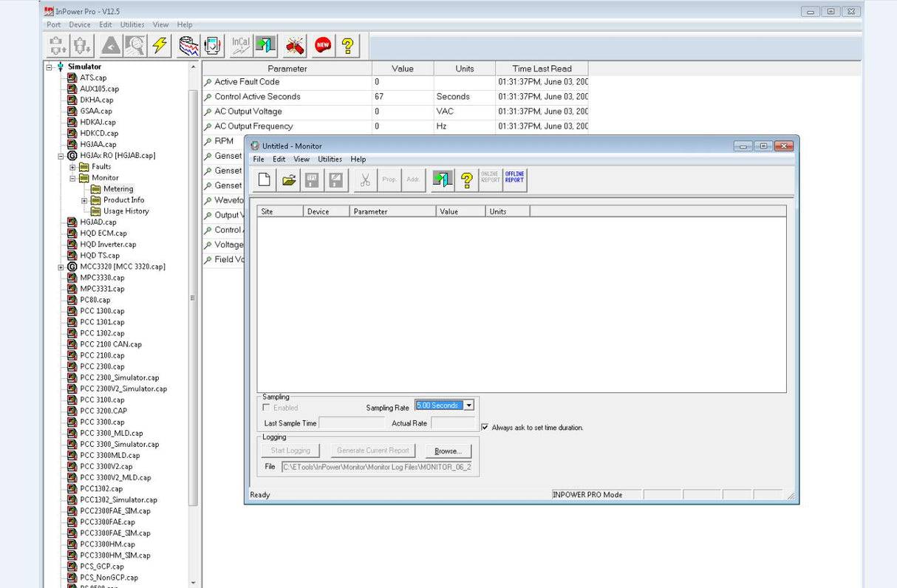Viewport: 897px width, 588px height.
Task: Expand the MCC3320 device node
Action: click(x=61, y=267)
